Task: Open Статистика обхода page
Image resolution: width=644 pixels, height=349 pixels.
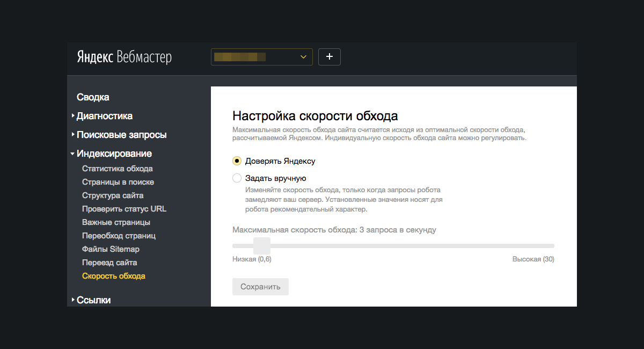Action: [118, 169]
